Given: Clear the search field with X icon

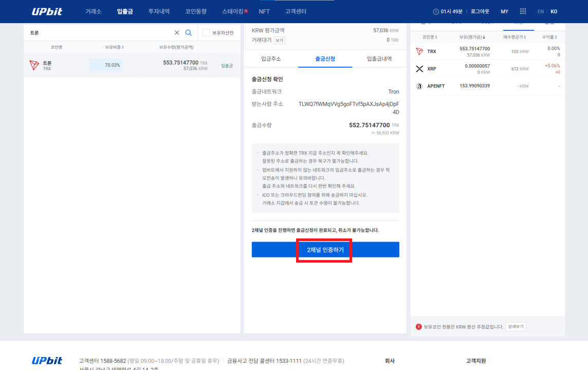Looking at the screenshot, I should 177,32.
